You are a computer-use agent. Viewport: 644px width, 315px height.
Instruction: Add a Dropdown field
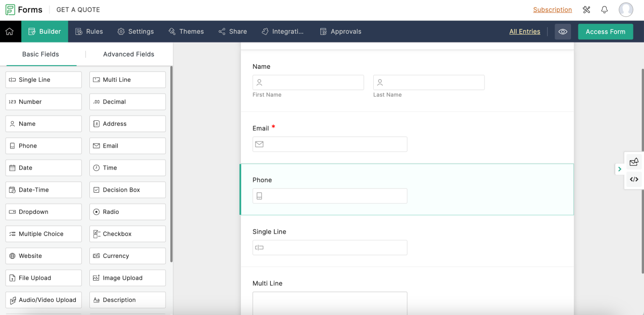coord(43,212)
